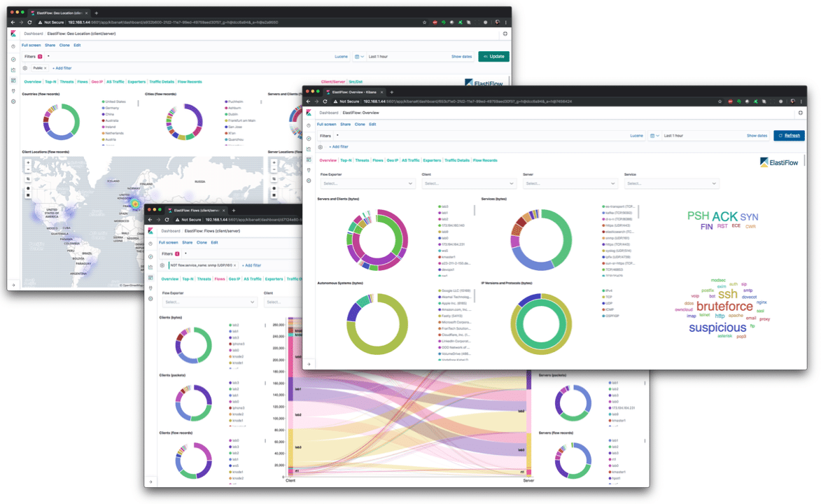Switch to Flows tab in the Overview window
Viewport: 821px width, 504px height.
coord(378,160)
